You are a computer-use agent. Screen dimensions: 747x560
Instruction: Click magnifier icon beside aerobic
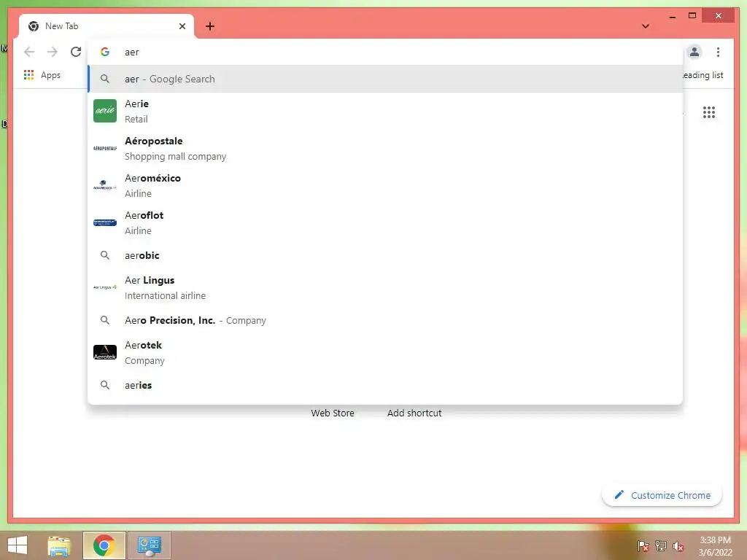click(105, 255)
